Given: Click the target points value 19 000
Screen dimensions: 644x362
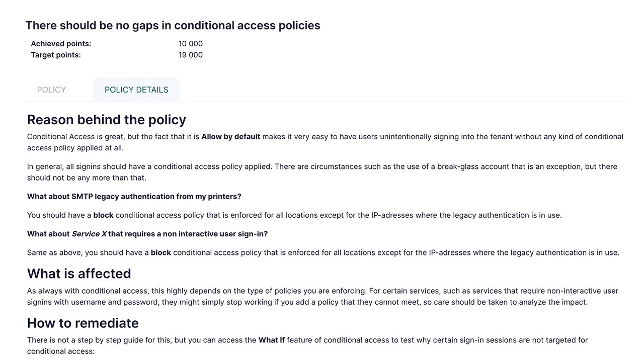Looking at the screenshot, I should [x=190, y=55].
